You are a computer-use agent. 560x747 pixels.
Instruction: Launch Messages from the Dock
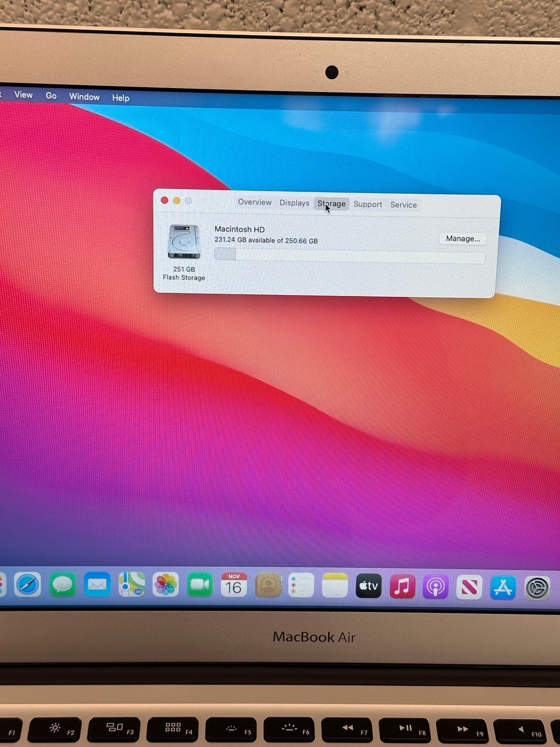coord(63,585)
